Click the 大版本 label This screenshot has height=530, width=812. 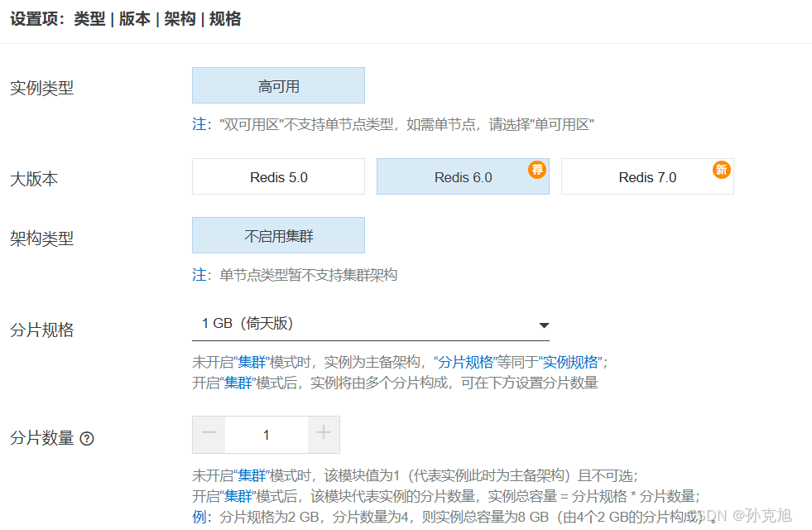[x=34, y=179]
